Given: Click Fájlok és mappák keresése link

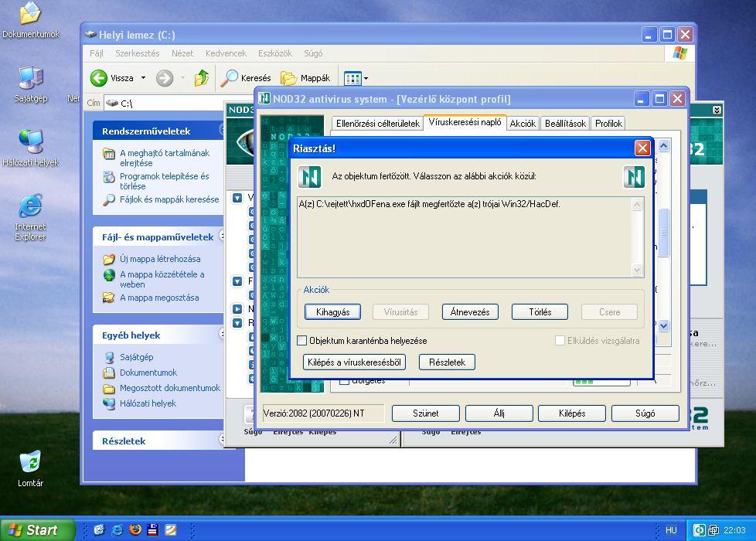Looking at the screenshot, I should point(169,199).
